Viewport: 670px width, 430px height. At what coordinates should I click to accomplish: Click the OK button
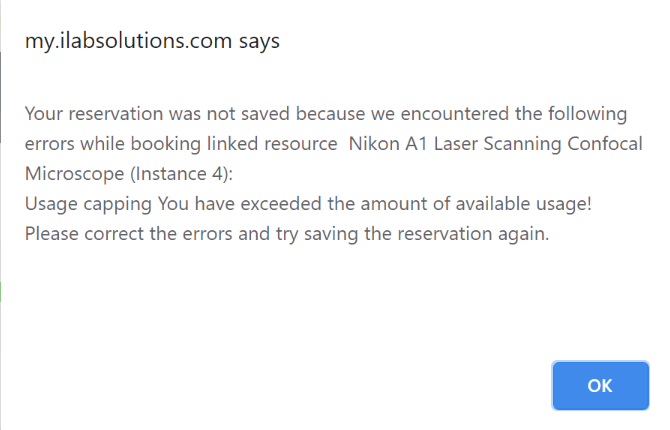click(600, 385)
